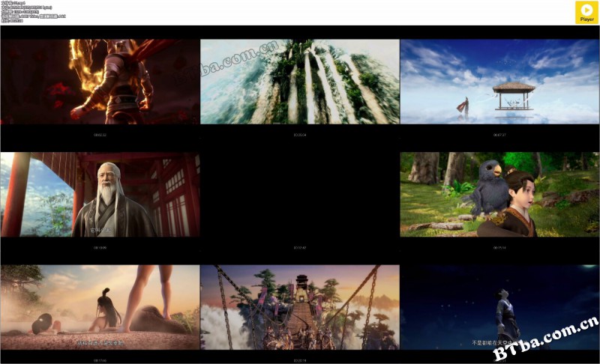This screenshot has width=600, height=364.
Task: Open the white-bearded old man thumbnail
Action: [x=100, y=195]
